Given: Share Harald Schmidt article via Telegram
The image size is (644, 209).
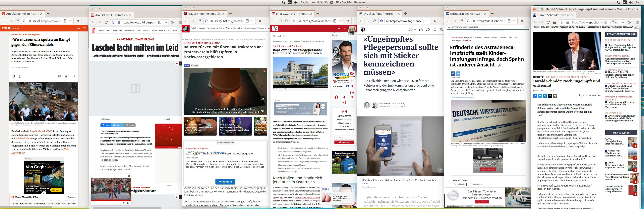Looking at the screenshot, I should (x=545, y=96).
